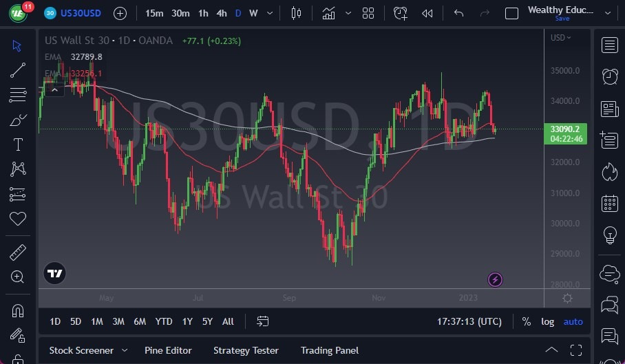
Task: Toggle percent scale mode
Action: [527, 321]
